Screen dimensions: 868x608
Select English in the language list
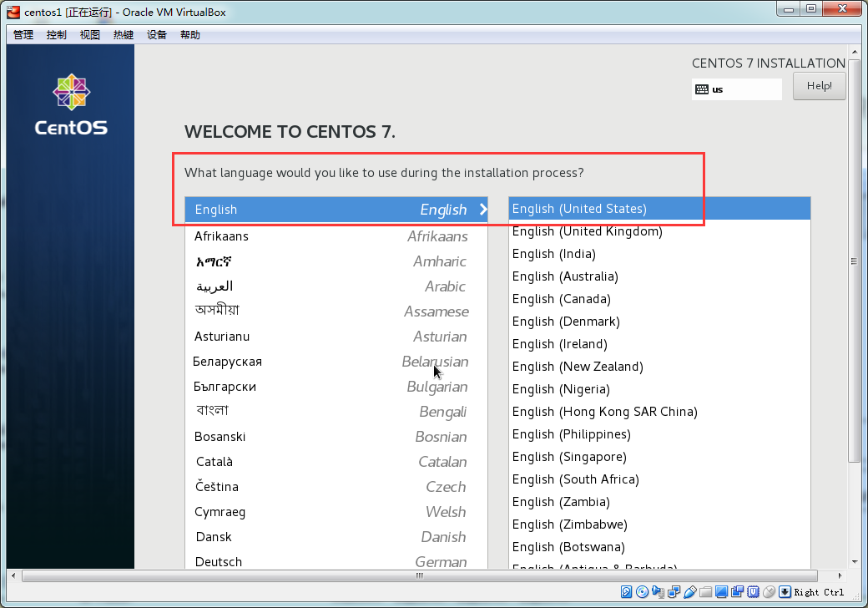336,210
